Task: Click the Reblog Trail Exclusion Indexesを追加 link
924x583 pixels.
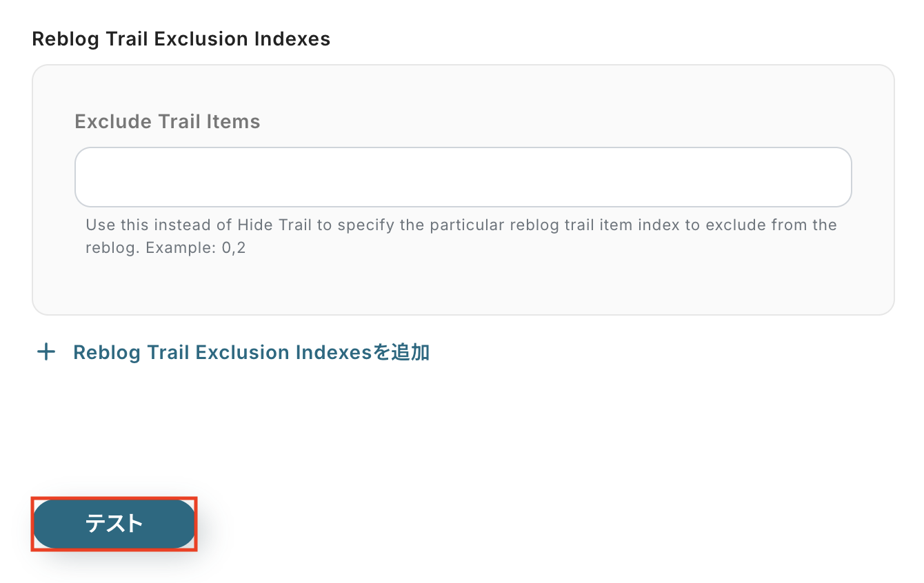Action: point(251,353)
